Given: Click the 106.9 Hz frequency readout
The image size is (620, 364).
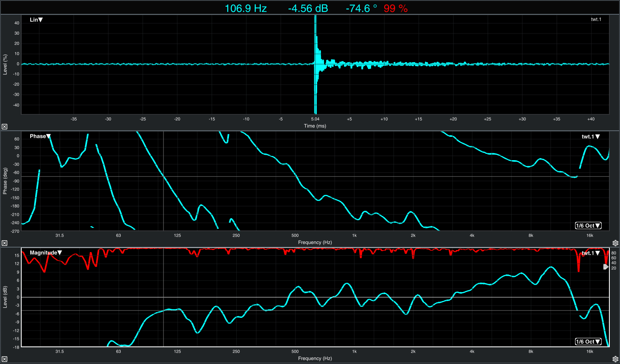Looking at the screenshot, I should 246,9.
